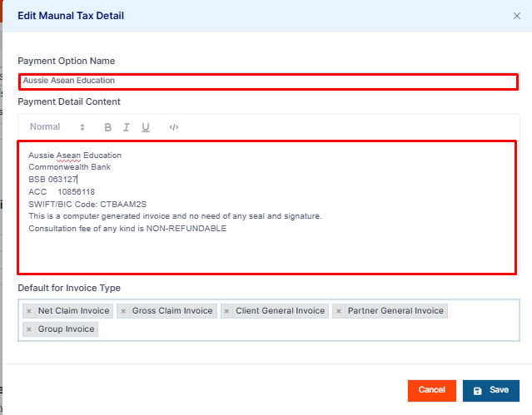Toggle bold formatting in editor toolbar
The width and height of the screenshot is (532, 415).
pyautogui.click(x=108, y=127)
